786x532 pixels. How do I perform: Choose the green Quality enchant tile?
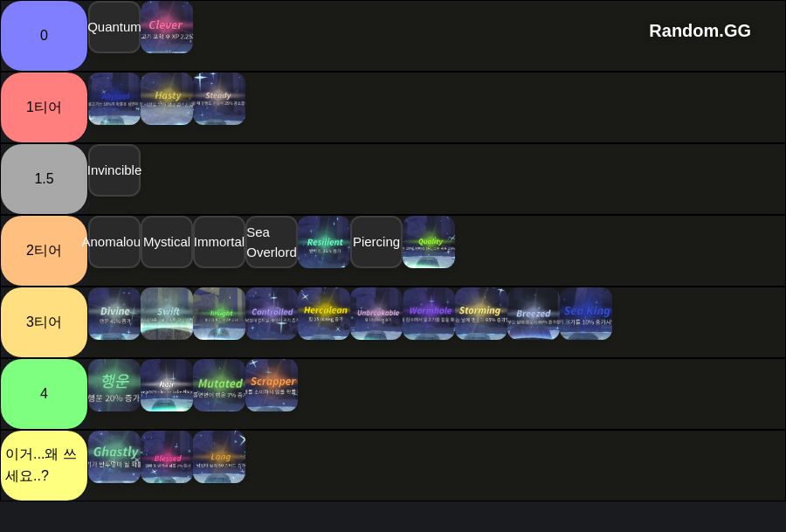click(x=429, y=242)
